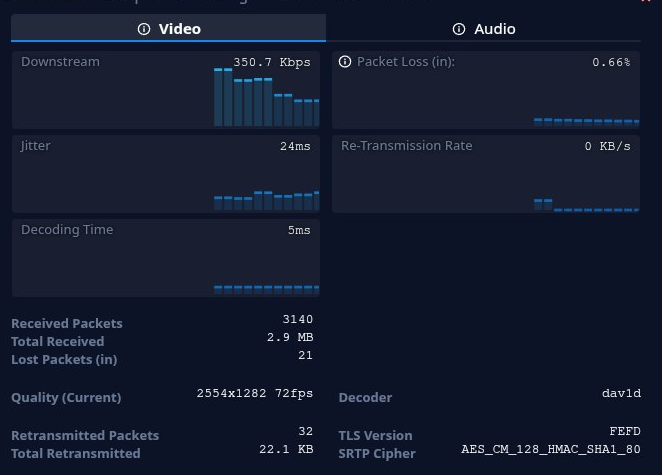Select the 2554x1282 72fps quality value
Screen dimensions: 662x475
click(254, 393)
